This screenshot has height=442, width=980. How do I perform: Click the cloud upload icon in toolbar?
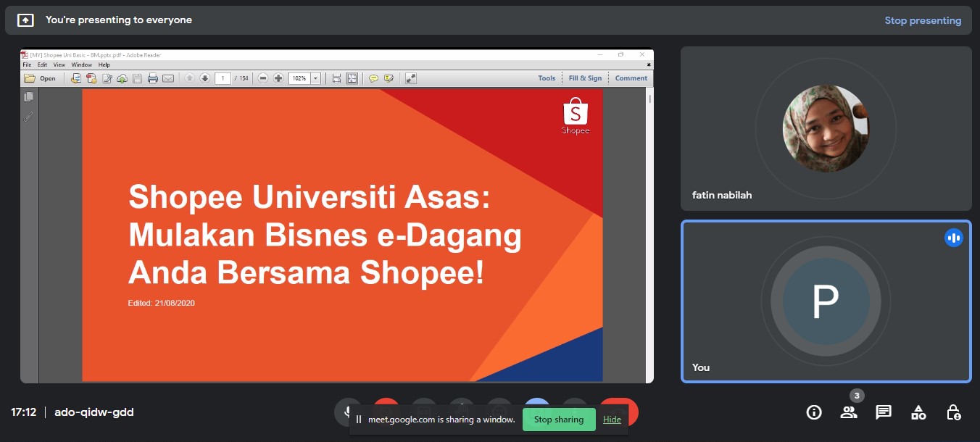point(122,78)
